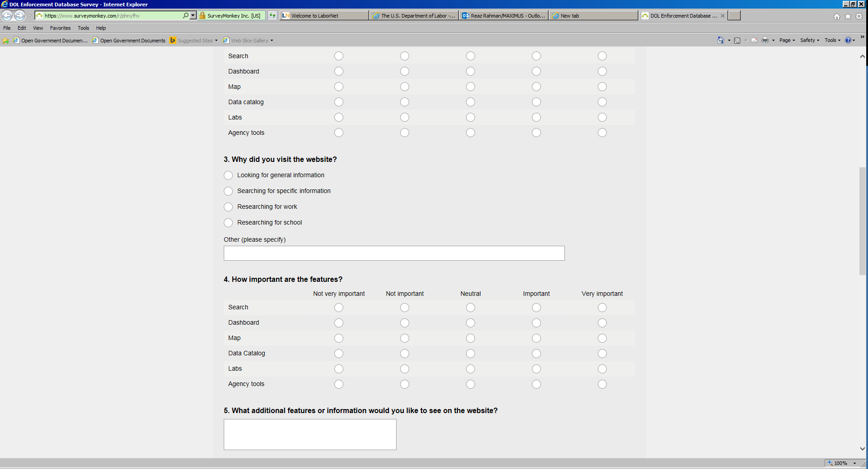Click the Read mail envelope icon
Screen dimensions: 868x469
754,40
